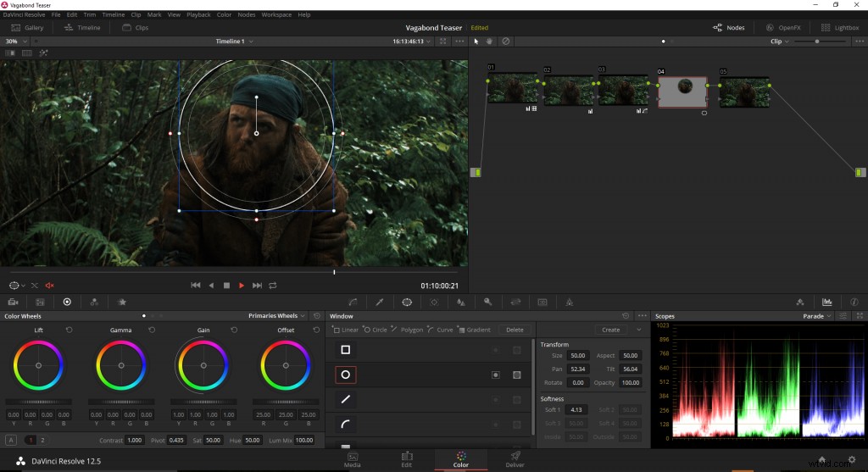
Task: Toggle the circle window mask button
Action: [x=516, y=375]
